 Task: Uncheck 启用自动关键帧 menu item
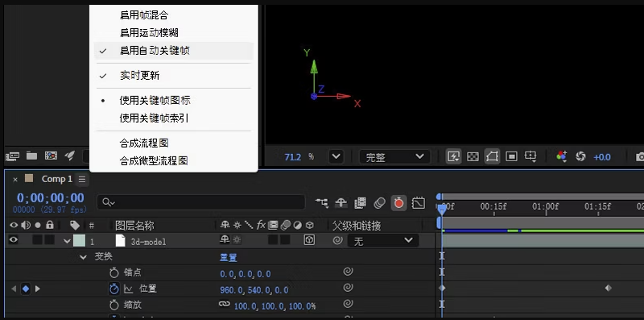pyautogui.click(x=174, y=51)
